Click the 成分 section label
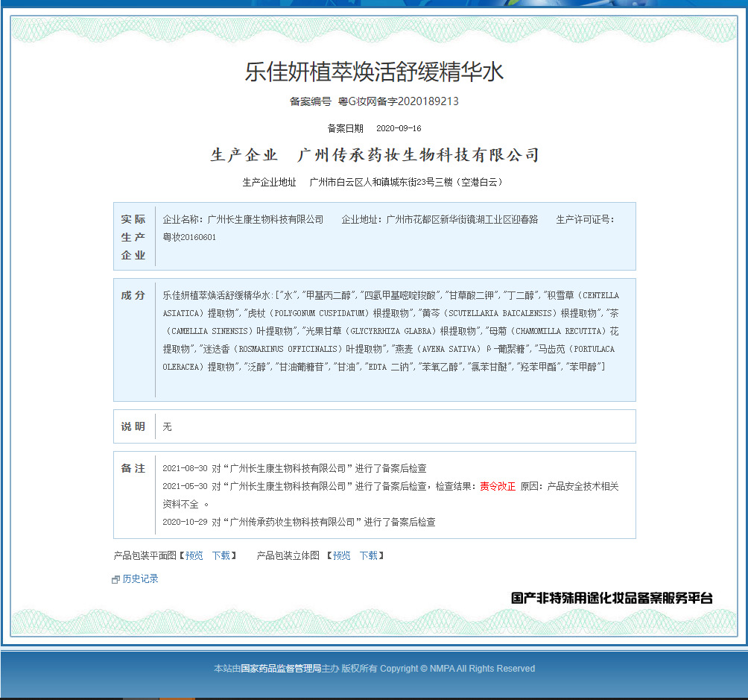Screen dimensions: 748x700 [x=133, y=295]
